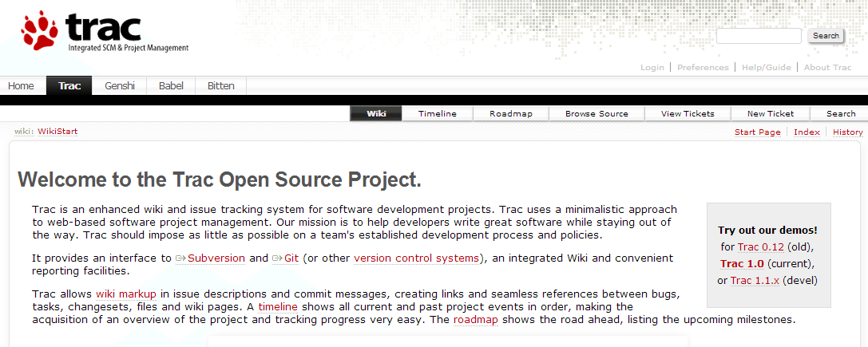Open Timeline in the navigation bar

tap(437, 114)
